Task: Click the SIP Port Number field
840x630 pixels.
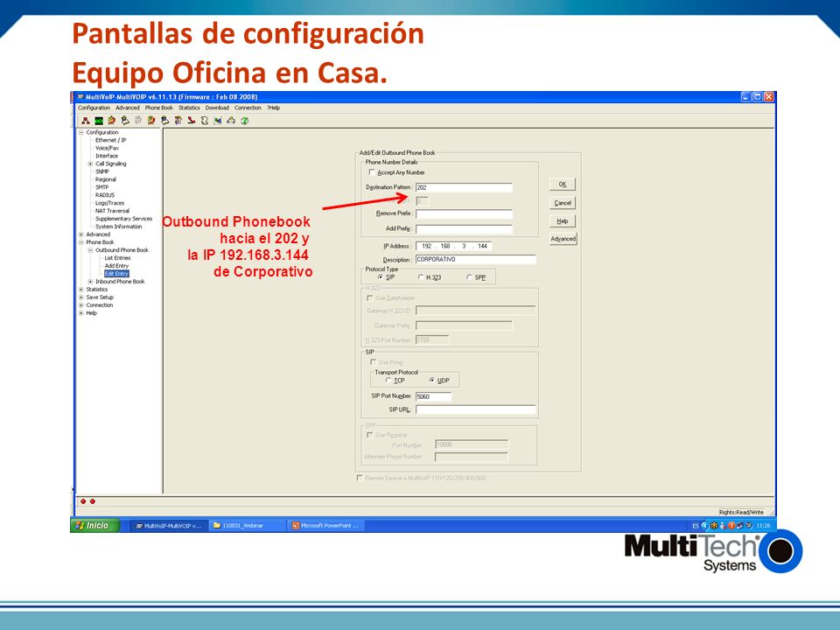Action: coord(433,396)
